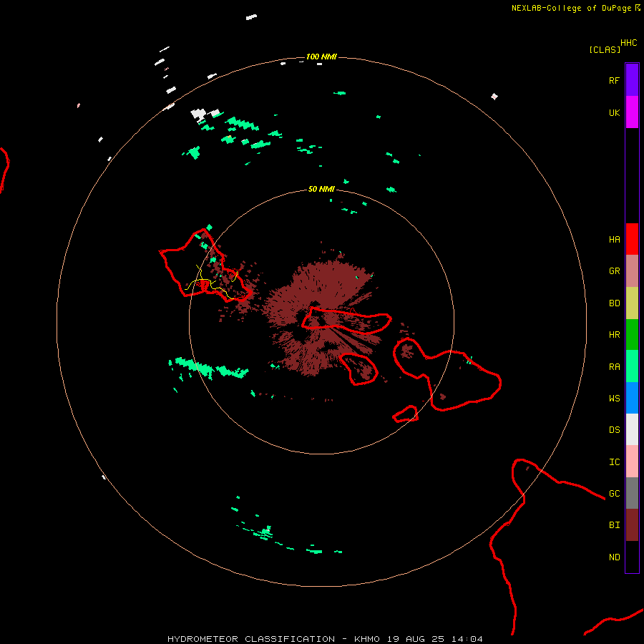Click the BI brown legend swatch
Viewport: 644px width, 644px height.
point(632,525)
